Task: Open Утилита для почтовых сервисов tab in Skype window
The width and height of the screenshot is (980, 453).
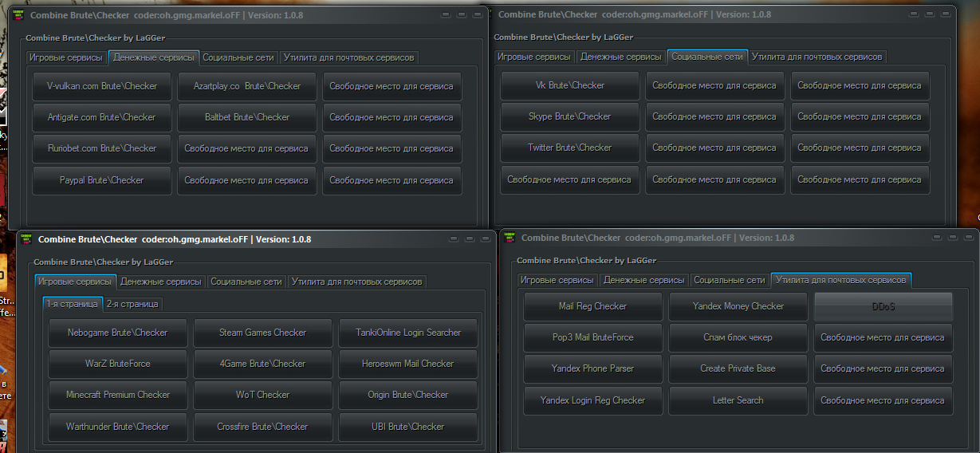Action: 817,57
